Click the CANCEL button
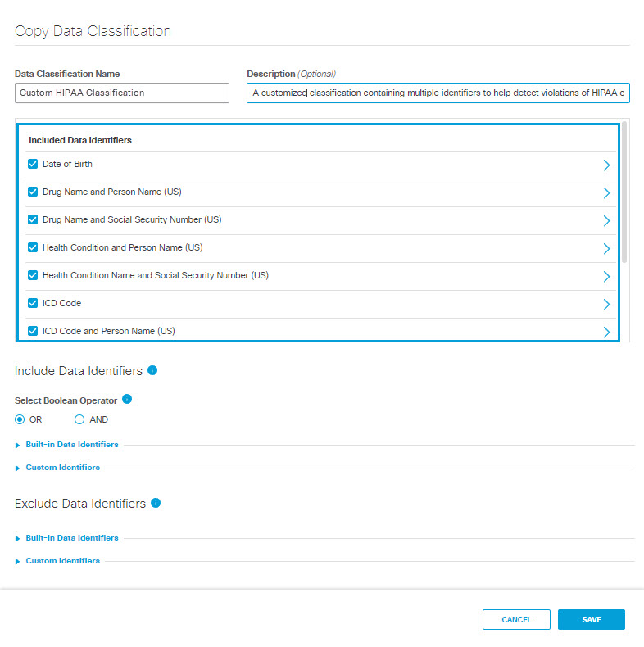Screen dimensions: 644x647 coord(516,619)
